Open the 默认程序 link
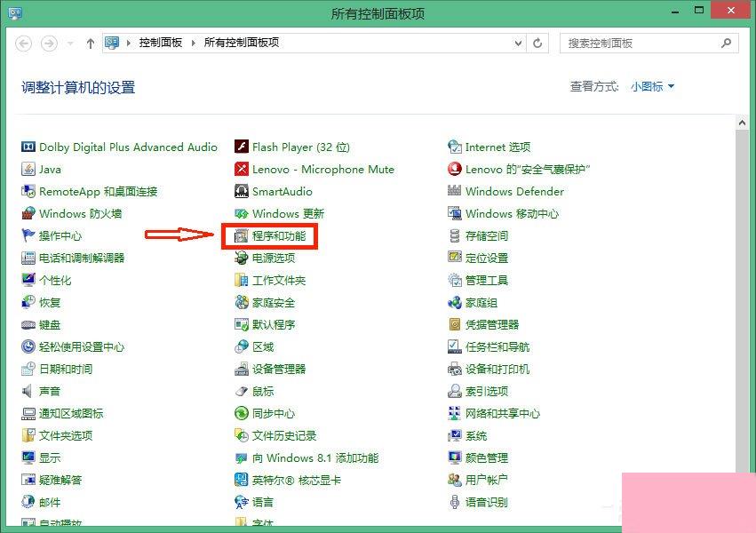This screenshot has width=756, height=533. point(274,325)
